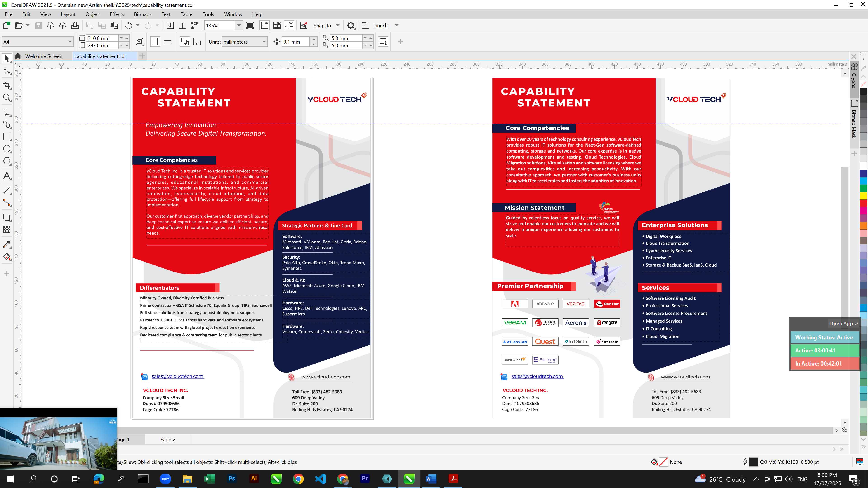Select the Color Eyedropper tool
Screen dimensions: 868x488
click(7, 244)
